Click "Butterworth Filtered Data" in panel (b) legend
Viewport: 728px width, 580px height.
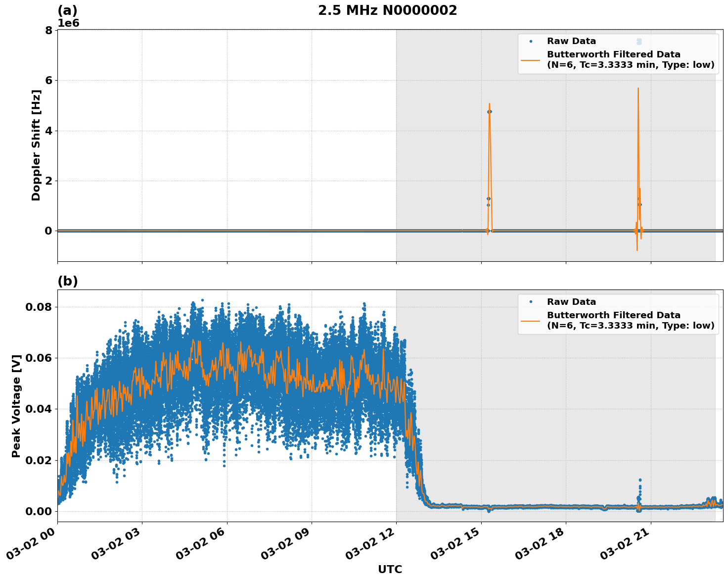[614, 315]
